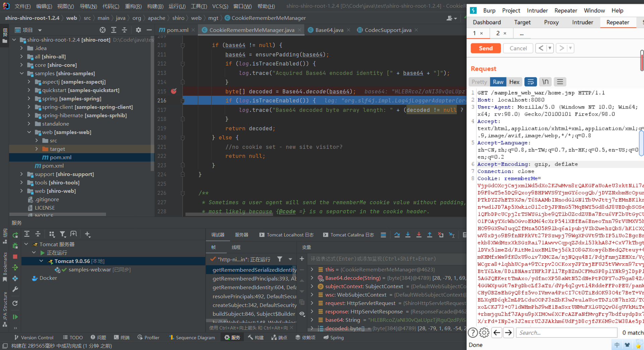
Task: Click Step Into in the debugger toolbar
Action: point(408,235)
